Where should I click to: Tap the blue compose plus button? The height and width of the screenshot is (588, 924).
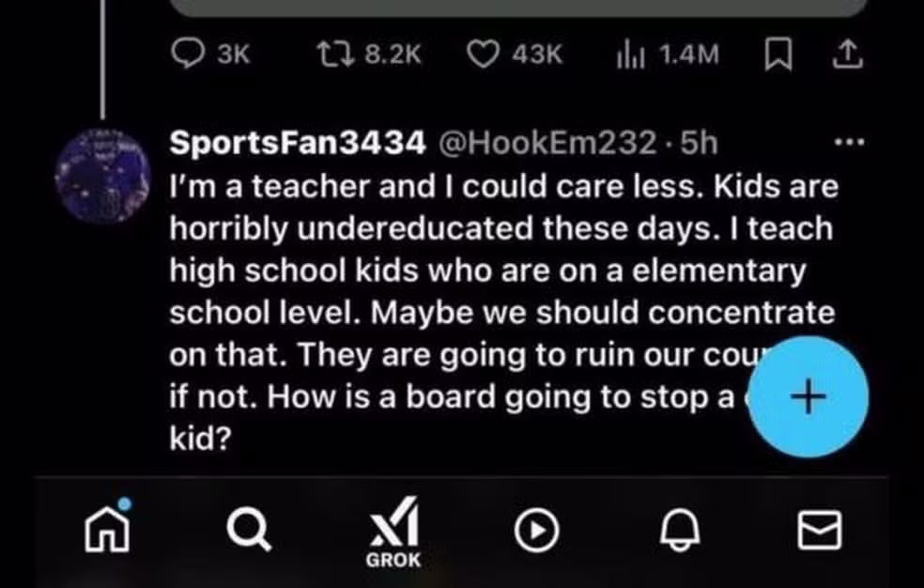coord(808,396)
